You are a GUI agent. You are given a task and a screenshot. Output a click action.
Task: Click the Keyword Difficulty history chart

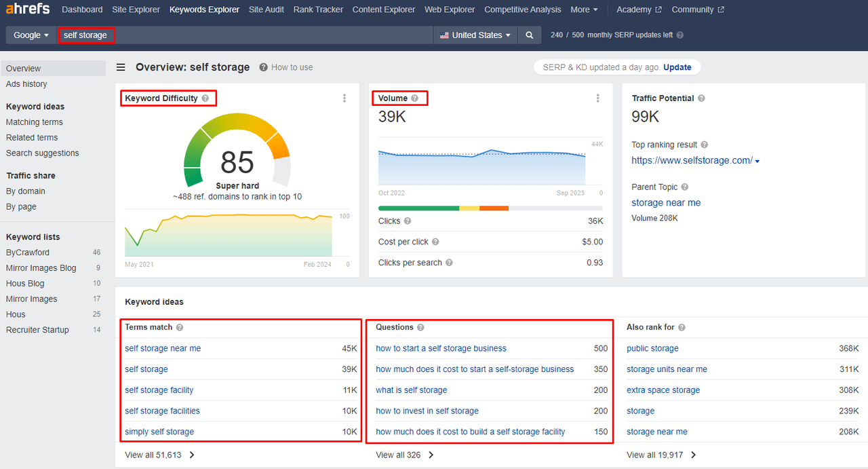229,234
